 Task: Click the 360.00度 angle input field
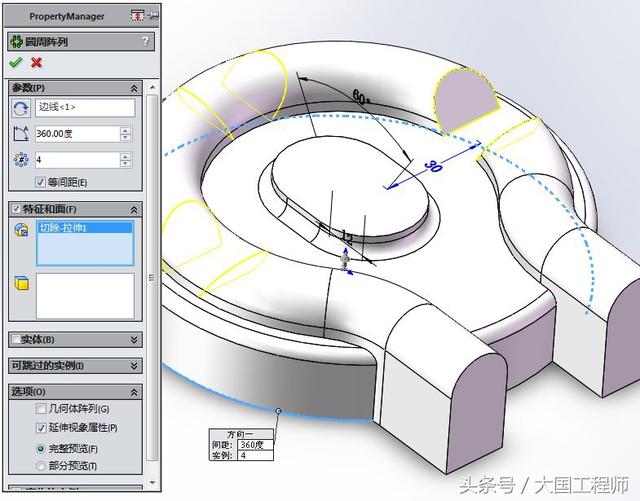[77, 134]
